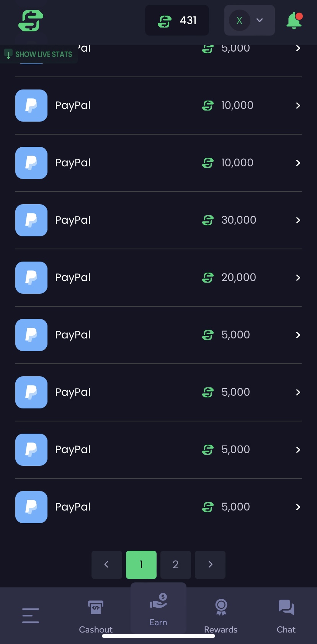
Task: Open the Chat section
Action: pyautogui.click(x=286, y=615)
